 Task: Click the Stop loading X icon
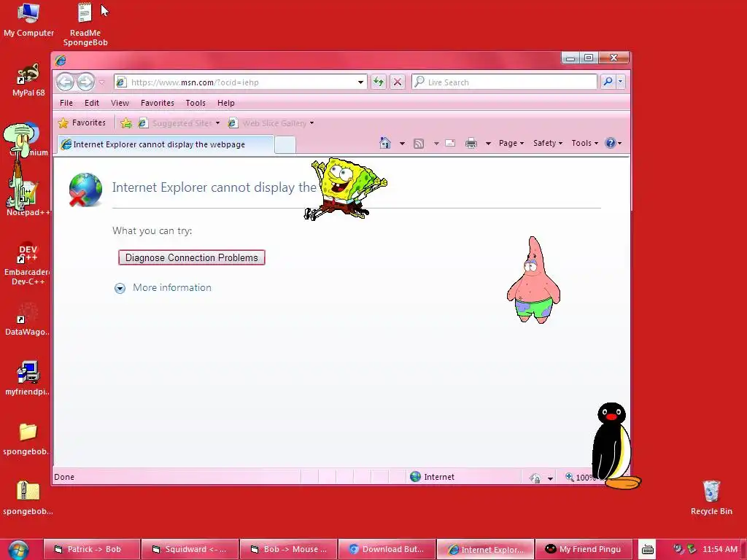click(398, 82)
